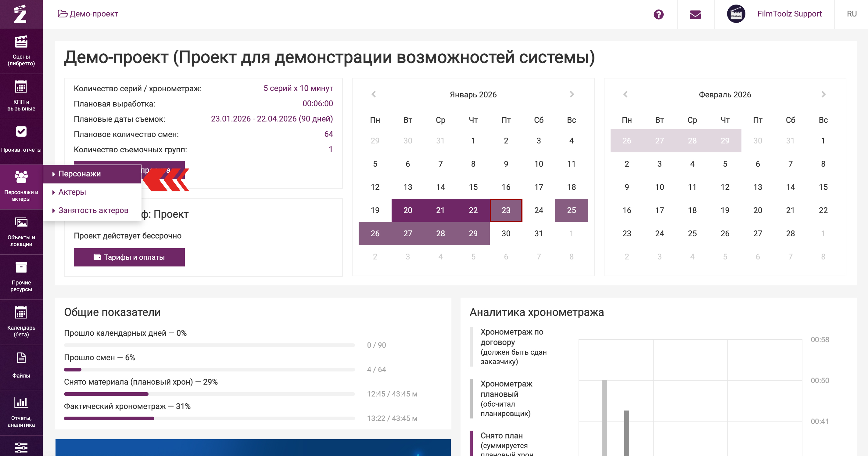The image size is (868, 456).
Task: Select Персонажи submenu item
Action: click(x=80, y=174)
